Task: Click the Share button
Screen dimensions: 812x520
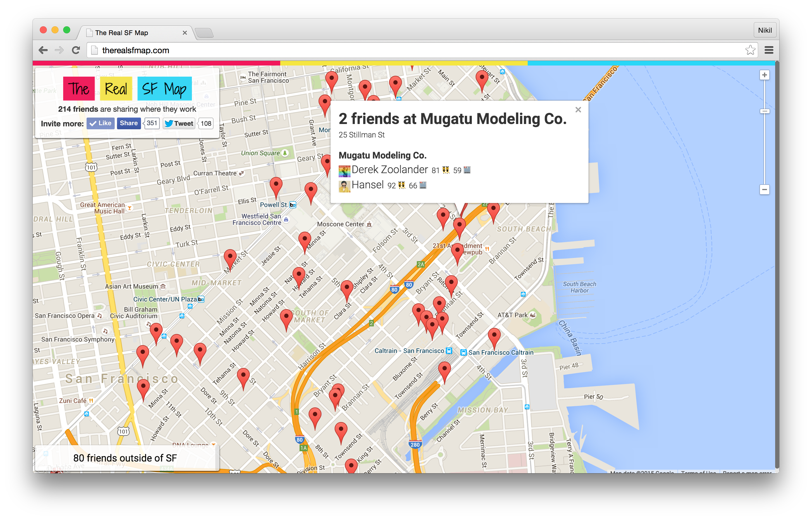Action: pos(129,123)
